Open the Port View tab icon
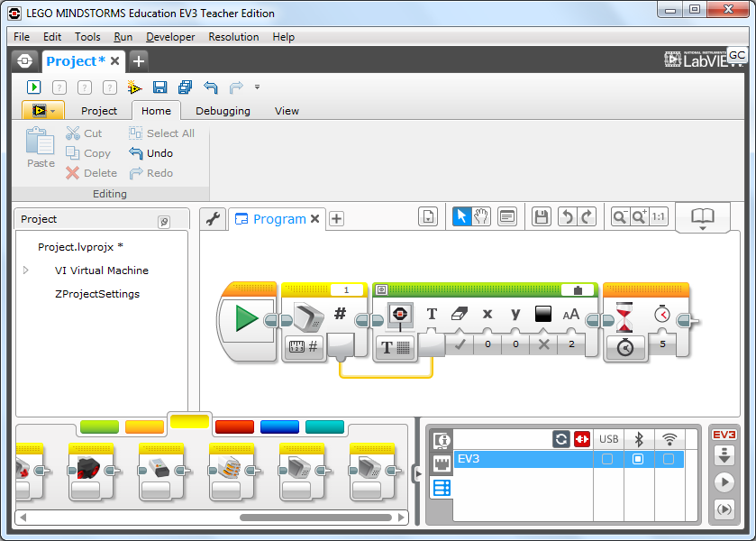 pyautogui.click(x=442, y=463)
